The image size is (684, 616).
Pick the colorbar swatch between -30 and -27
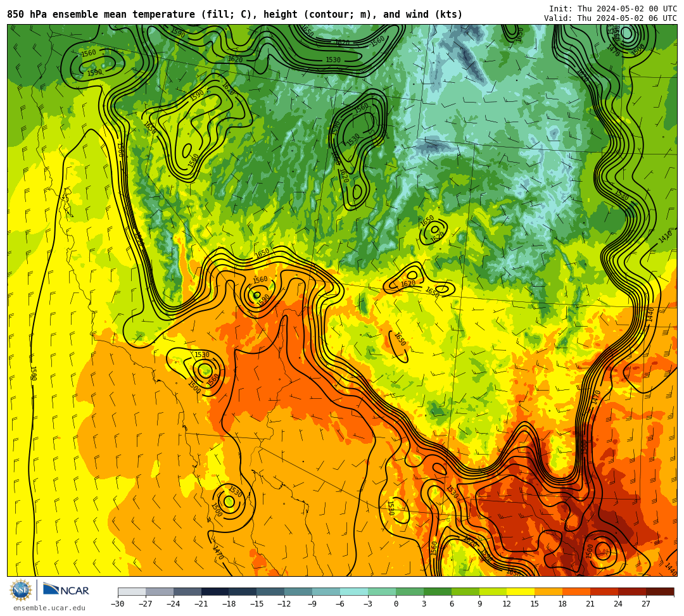pos(132,591)
